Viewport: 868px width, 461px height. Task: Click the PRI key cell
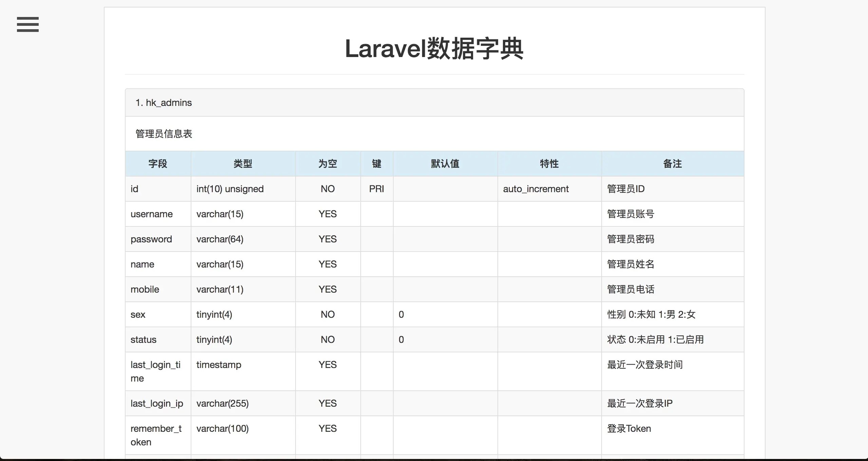[x=376, y=189]
